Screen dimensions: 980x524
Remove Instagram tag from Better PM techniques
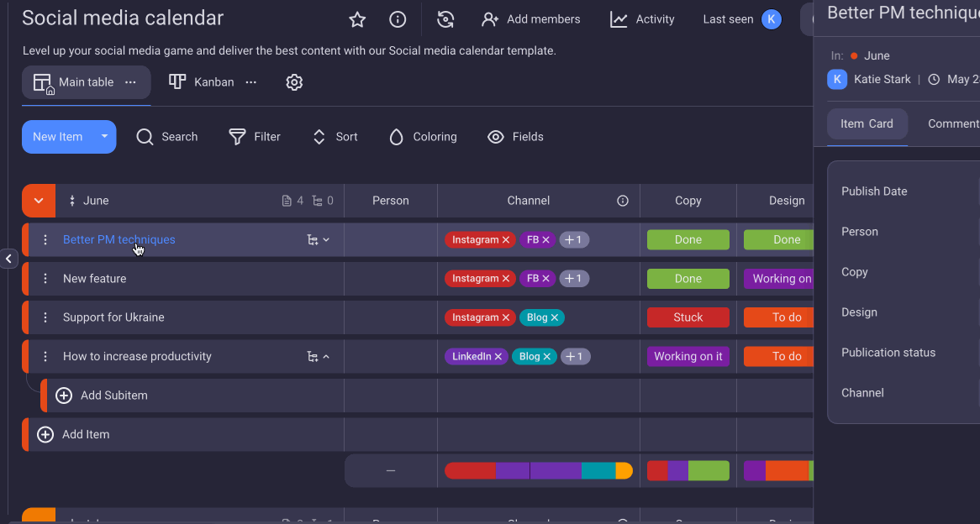[506, 240]
